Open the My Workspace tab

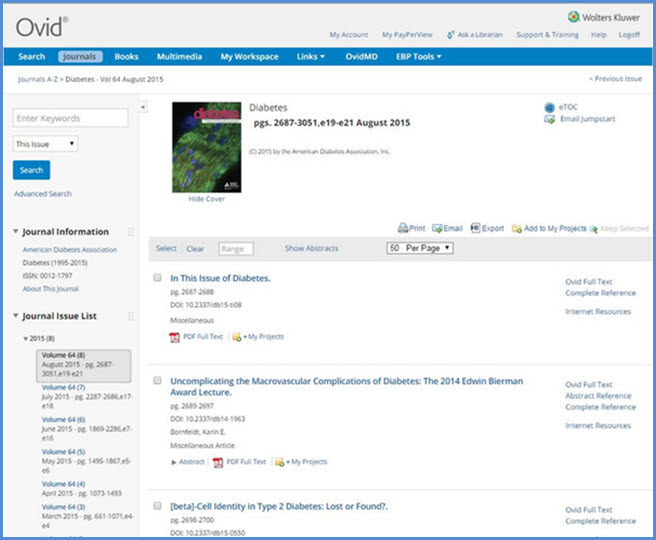click(249, 56)
